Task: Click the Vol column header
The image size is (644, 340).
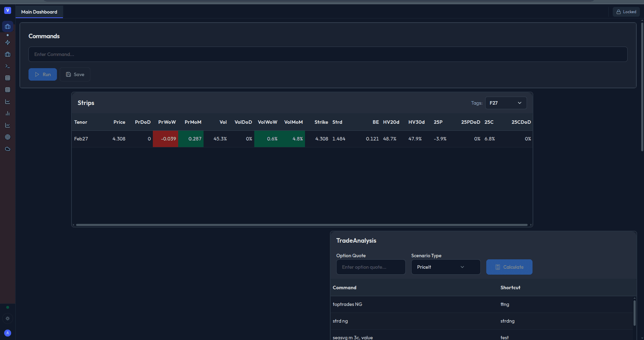Action: click(223, 122)
